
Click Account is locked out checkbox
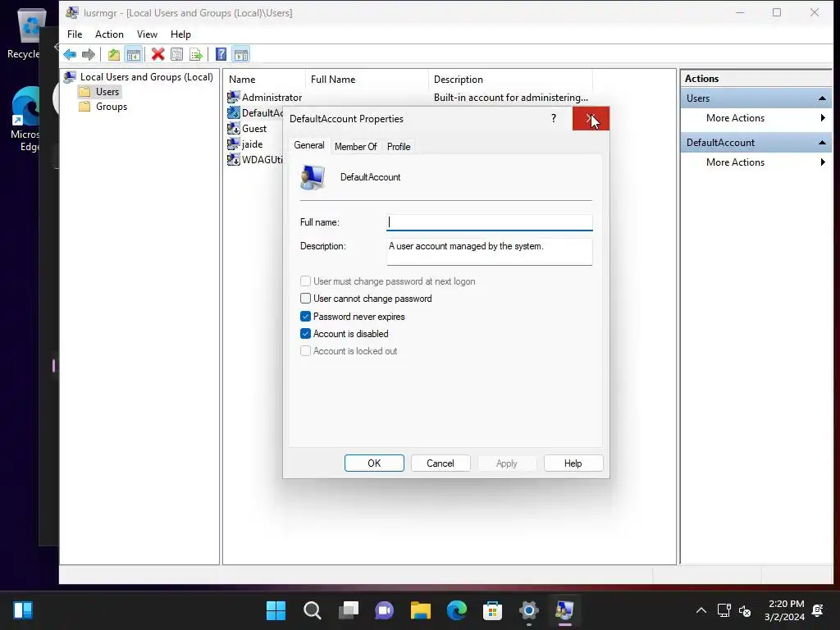click(305, 351)
